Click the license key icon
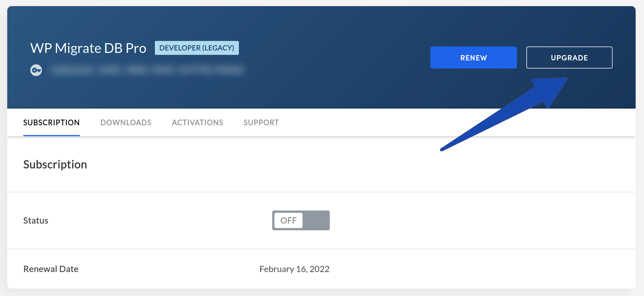644x296 pixels. pos(36,70)
